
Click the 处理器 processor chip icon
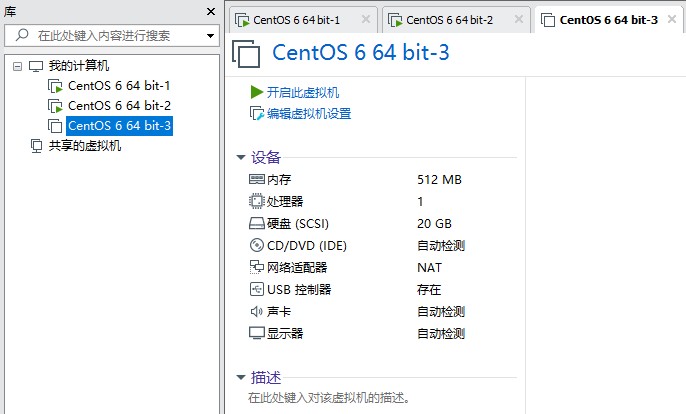[x=257, y=201]
